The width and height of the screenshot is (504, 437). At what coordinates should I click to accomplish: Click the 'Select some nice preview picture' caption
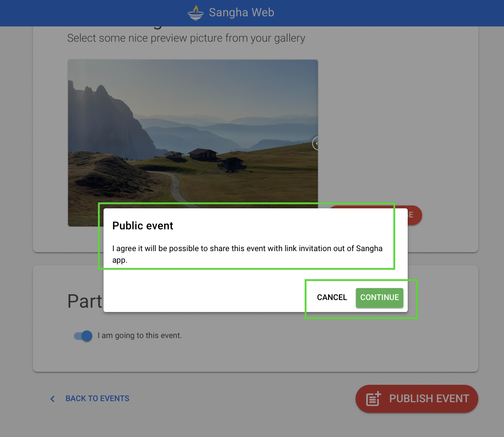[186, 38]
